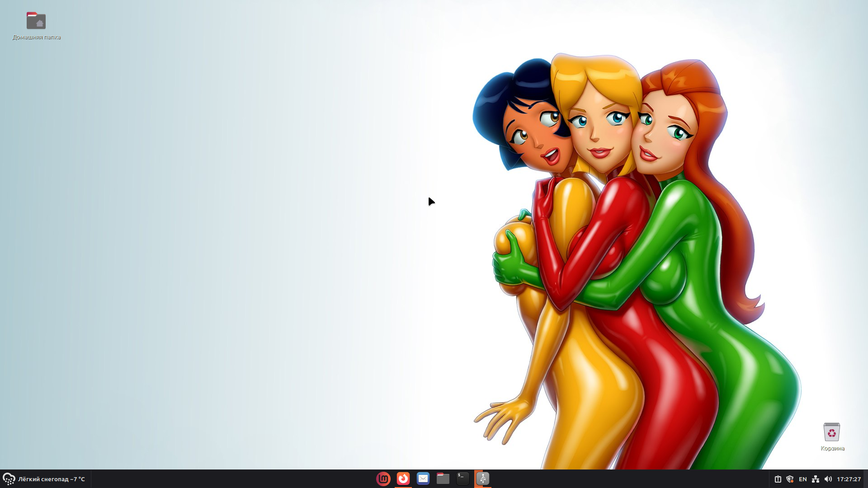Screen dimensions: 868x488
Task: Open the sound volume applet
Action: point(828,479)
